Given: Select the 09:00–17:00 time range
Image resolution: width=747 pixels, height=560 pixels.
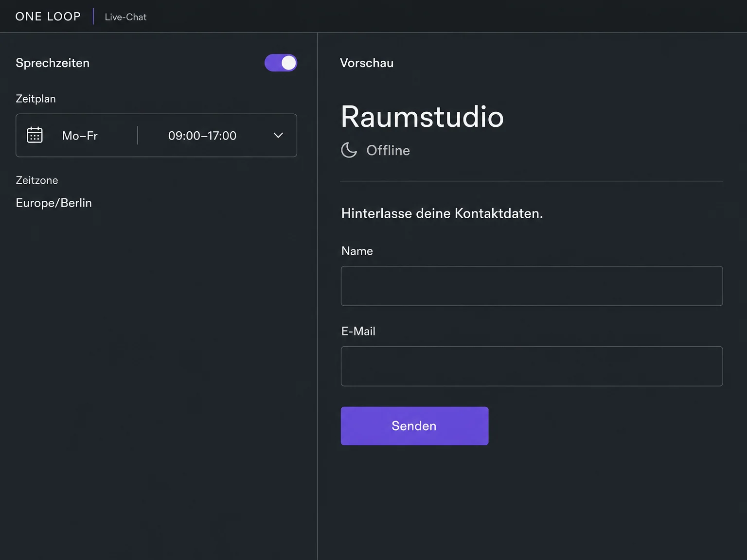Looking at the screenshot, I should pos(202,136).
